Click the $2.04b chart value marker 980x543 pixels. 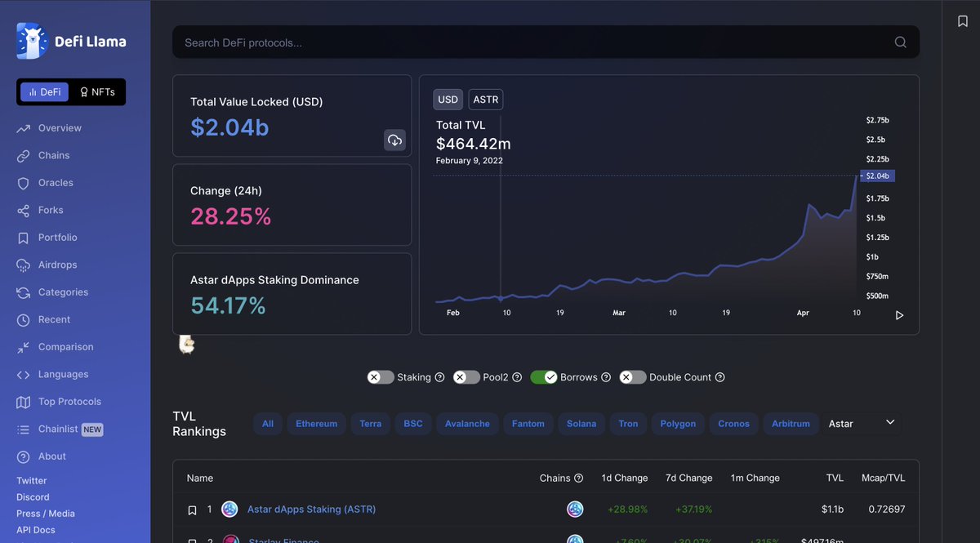(878, 176)
